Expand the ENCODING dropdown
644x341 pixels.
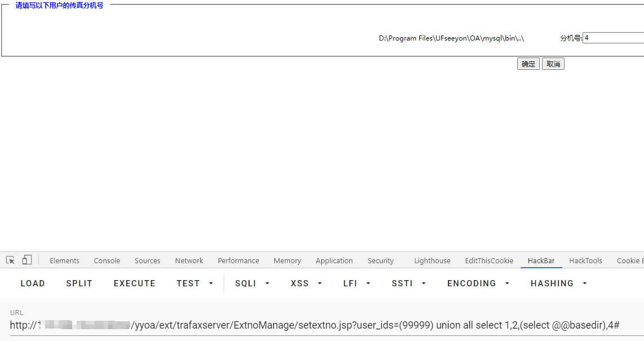[x=478, y=284]
